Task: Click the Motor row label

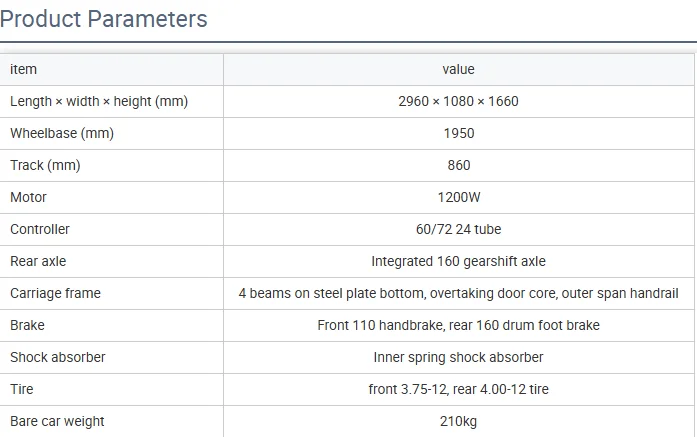Action: [28, 197]
